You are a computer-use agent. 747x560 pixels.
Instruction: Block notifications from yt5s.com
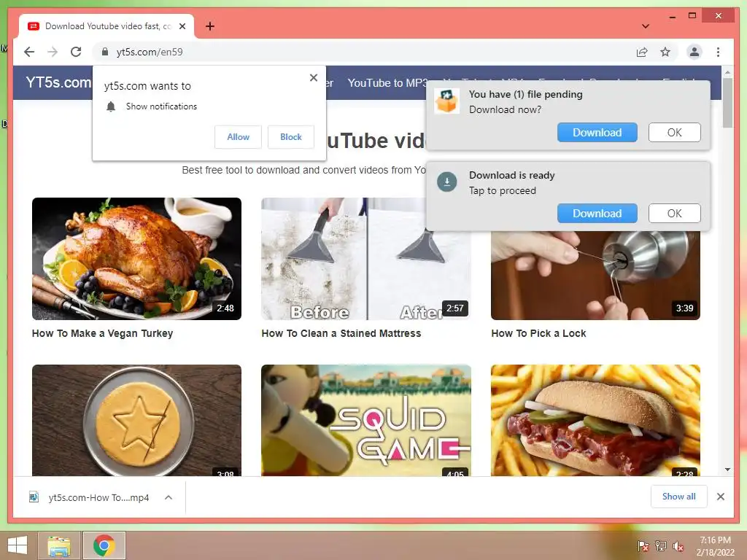click(x=290, y=137)
